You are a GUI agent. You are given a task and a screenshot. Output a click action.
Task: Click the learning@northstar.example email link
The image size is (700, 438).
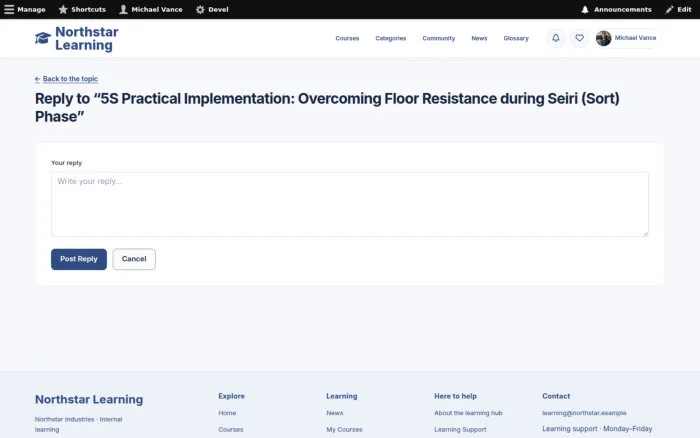coord(584,413)
